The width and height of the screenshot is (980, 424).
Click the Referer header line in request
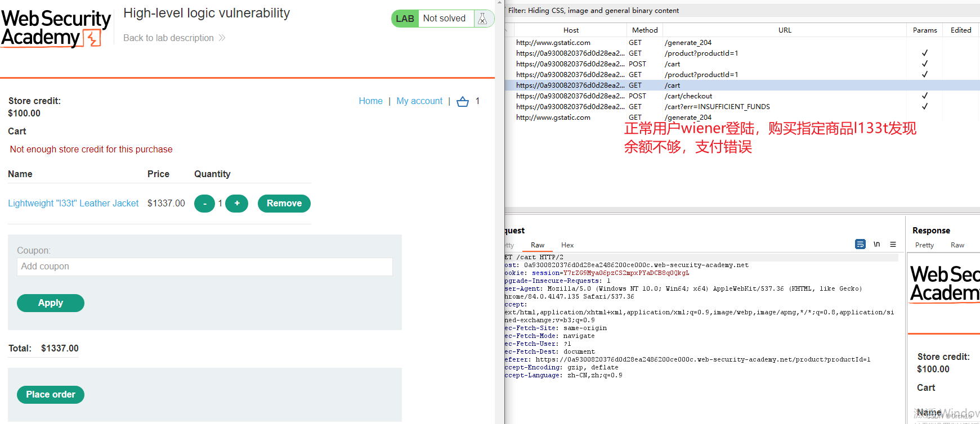pyautogui.click(x=687, y=360)
